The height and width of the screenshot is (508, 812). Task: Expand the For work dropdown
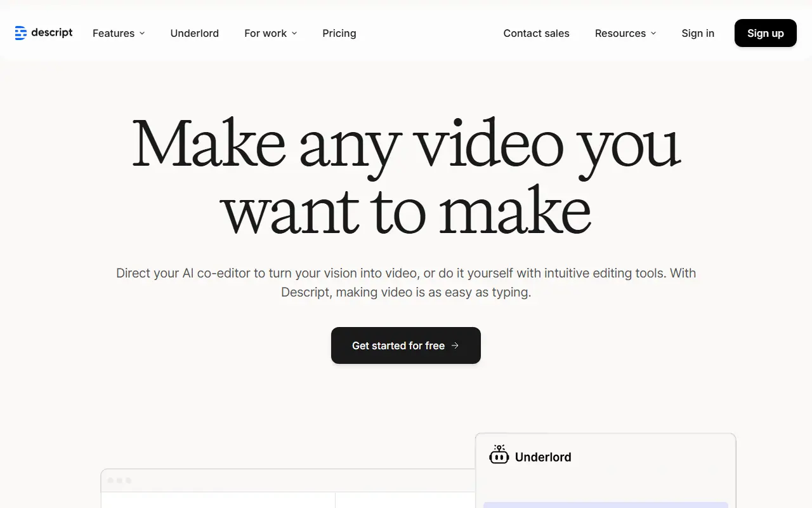[271, 33]
